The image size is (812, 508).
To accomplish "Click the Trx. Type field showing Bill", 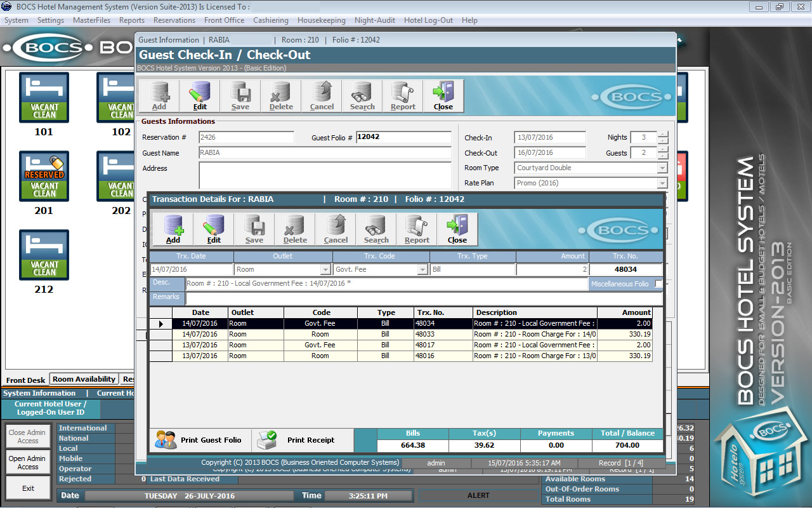I will click(473, 270).
